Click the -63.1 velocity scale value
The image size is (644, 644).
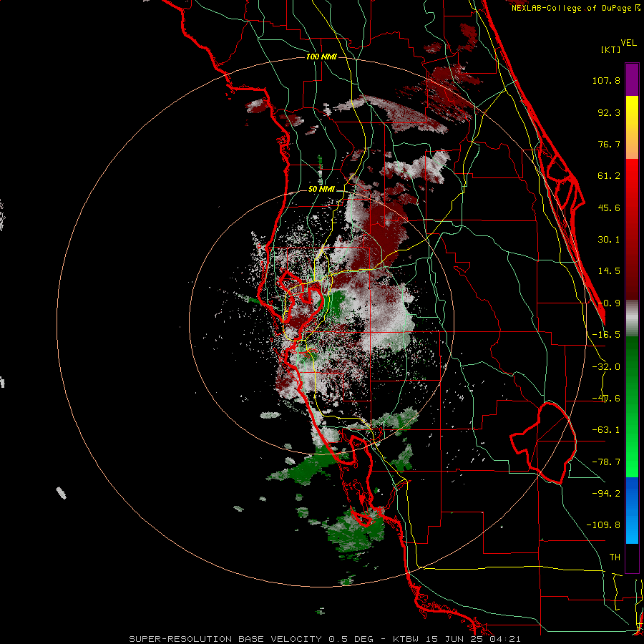tap(606, 430)
